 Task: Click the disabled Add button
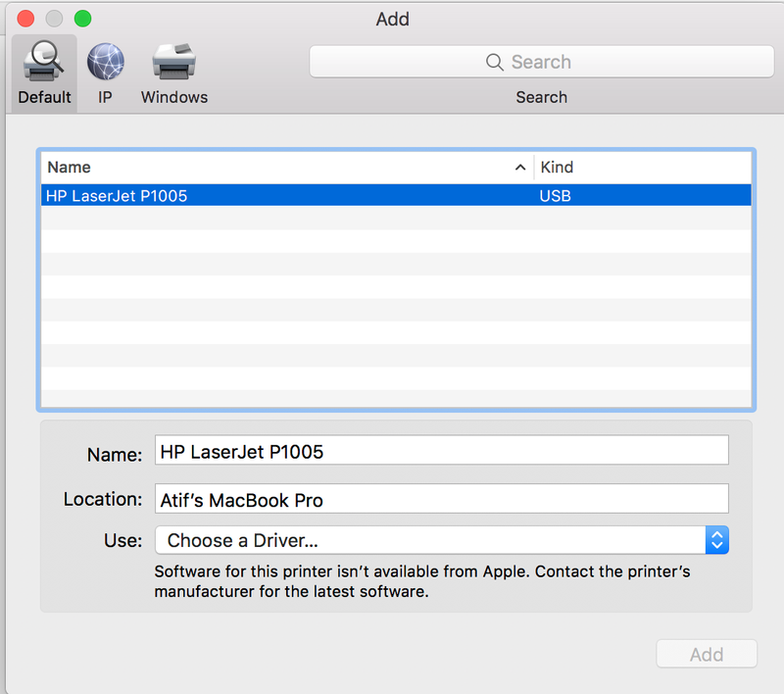point(707,654)
